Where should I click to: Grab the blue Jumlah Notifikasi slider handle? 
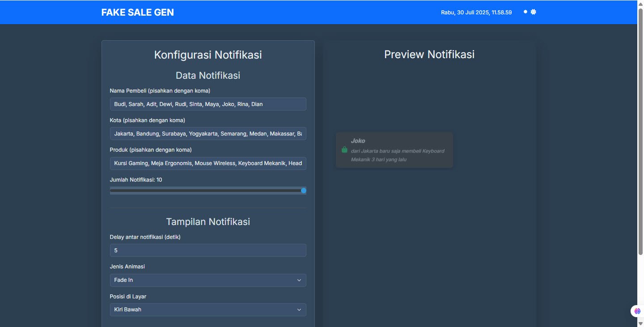tap(304, 191)
